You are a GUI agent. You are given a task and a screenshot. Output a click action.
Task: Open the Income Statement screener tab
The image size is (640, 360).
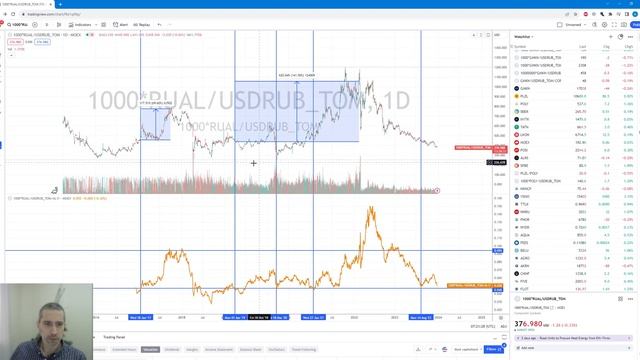pos(219,350)
